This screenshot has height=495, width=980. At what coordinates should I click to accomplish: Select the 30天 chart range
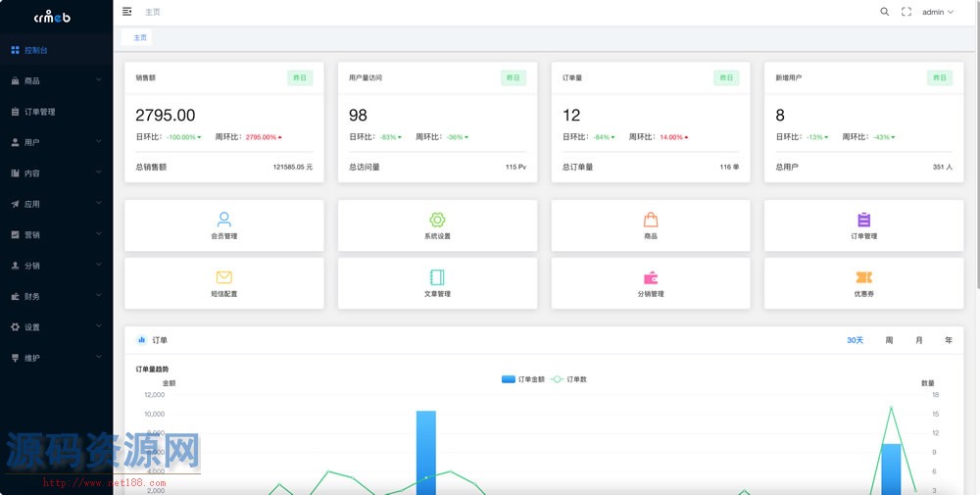tap(855, 340)
